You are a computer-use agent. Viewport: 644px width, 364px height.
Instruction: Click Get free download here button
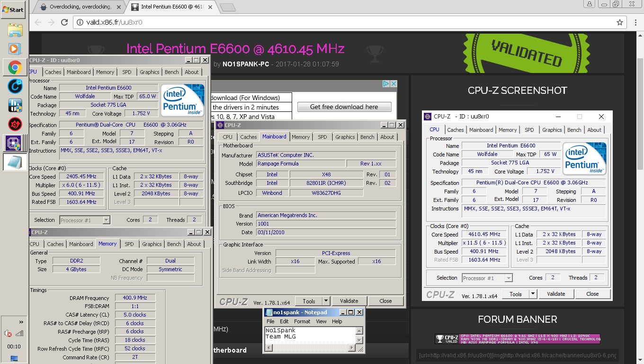click(344, 107)
